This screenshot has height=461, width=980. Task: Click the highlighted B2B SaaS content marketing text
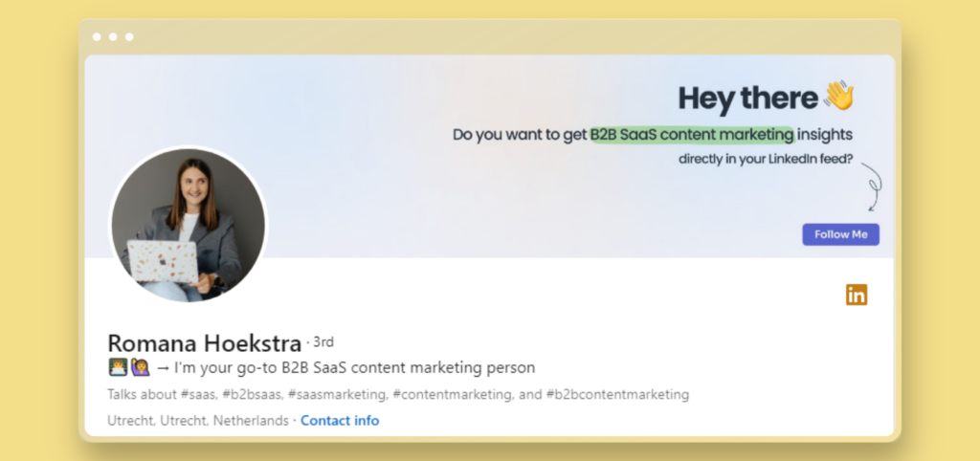[x=691, y=135]
